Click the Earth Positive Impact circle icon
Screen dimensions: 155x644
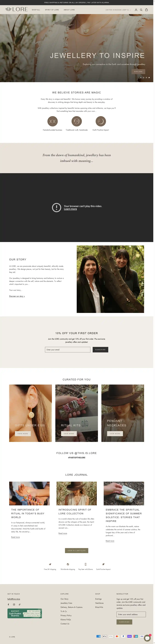[x=101, y=121]
